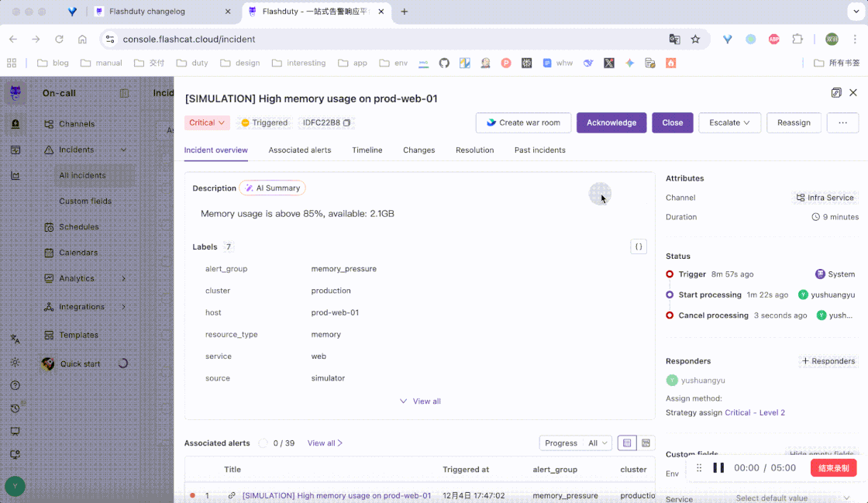This screenshot has height=503, width=868.
Task: Click the translate icon in browser address bar
Action: (x=675, y=39)
